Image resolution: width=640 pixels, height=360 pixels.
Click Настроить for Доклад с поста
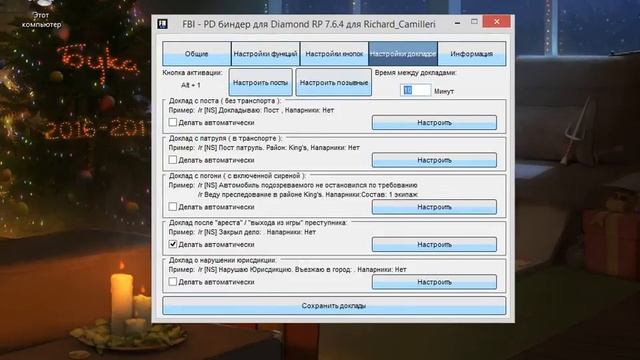point(434,122)
